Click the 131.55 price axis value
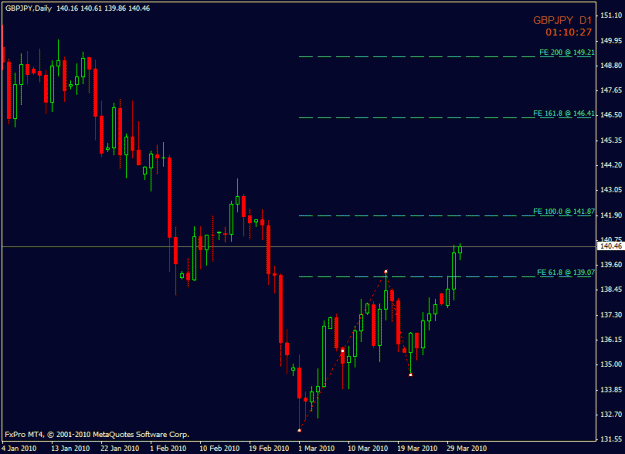Image resolution: width=625 pixels, height=454 pixels. (611, 439)
